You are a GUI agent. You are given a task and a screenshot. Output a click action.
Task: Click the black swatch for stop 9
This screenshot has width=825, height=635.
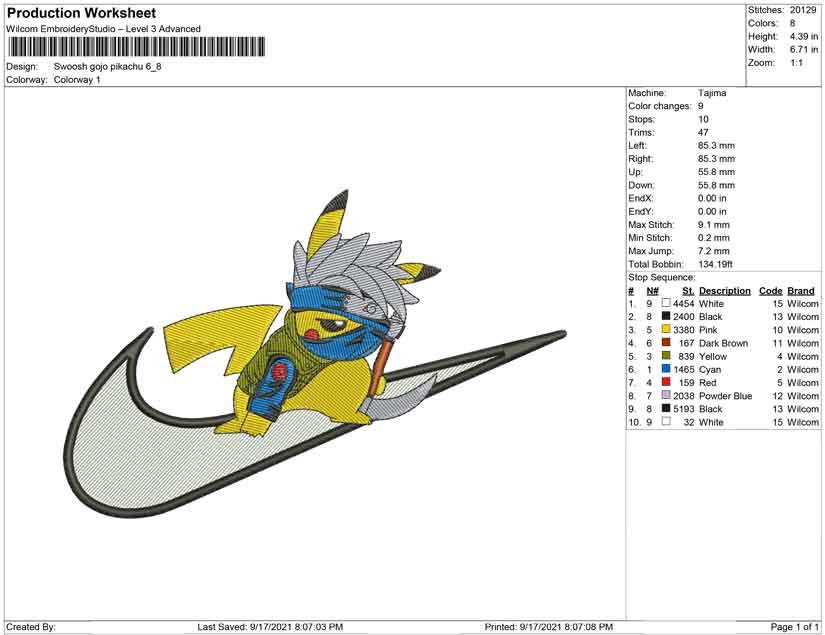click(x=666, y=408)
